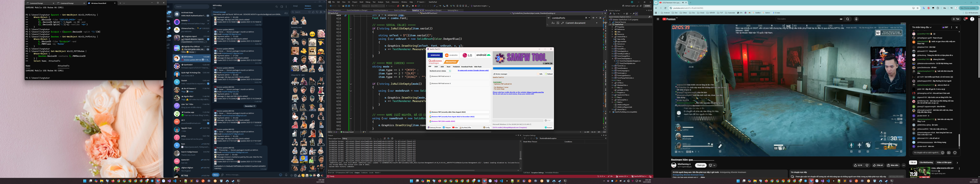Start YouTube voice search with the microphone
This screenshot has width=980, height=184.
(x=856, y=19)
